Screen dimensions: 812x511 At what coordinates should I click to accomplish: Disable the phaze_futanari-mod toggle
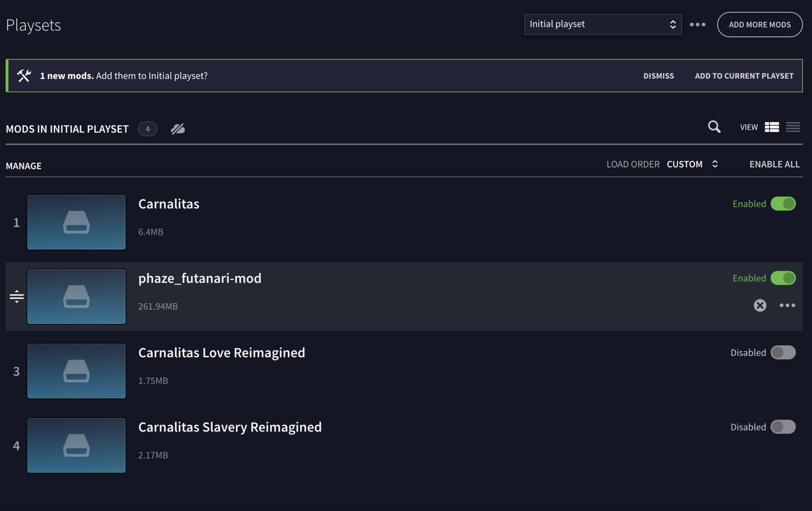point(783,278)
